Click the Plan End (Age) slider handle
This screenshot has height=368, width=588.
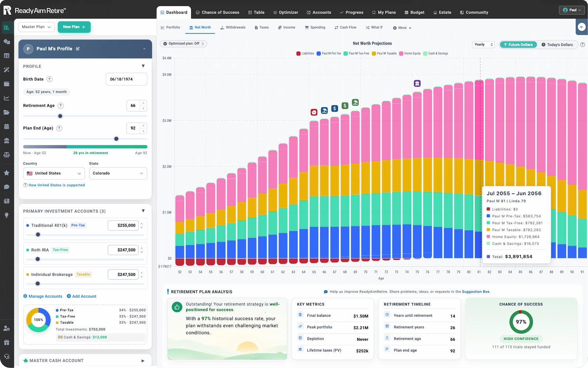[116, 139]
